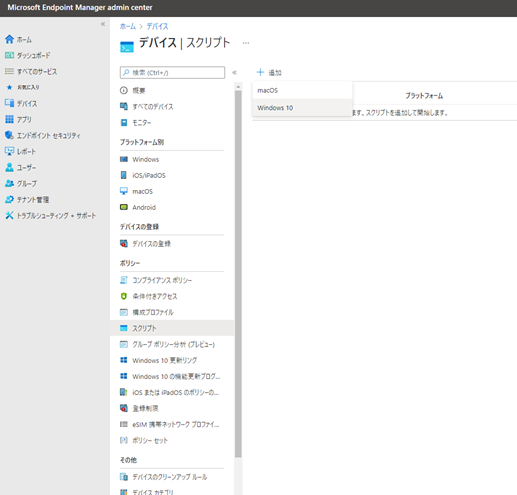Image resolution: width=517 pixels, height=495 pixels.
Task: Select eSIM 携帯ネットワーク プロファイ... item
Action: tap(172, 424)
